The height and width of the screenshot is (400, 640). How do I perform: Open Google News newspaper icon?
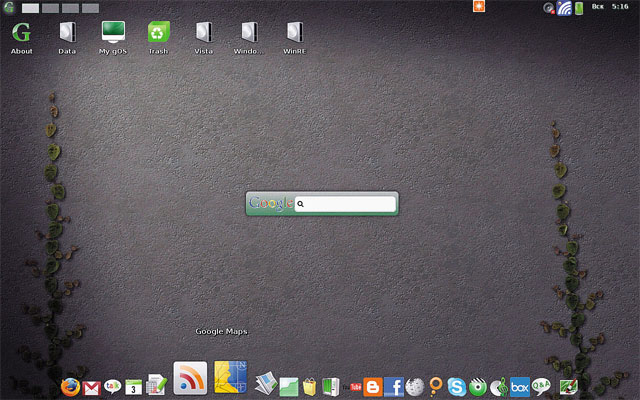click(x=266, y=383)
